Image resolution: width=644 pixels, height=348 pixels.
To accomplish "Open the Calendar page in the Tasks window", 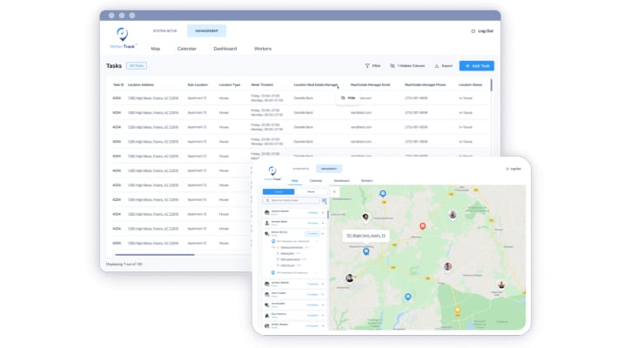I will click(186, 49).
